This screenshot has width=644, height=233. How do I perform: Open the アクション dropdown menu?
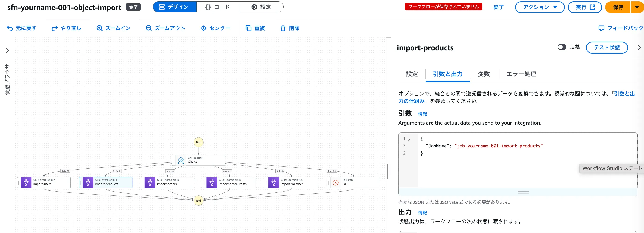[x=539, y=7]
